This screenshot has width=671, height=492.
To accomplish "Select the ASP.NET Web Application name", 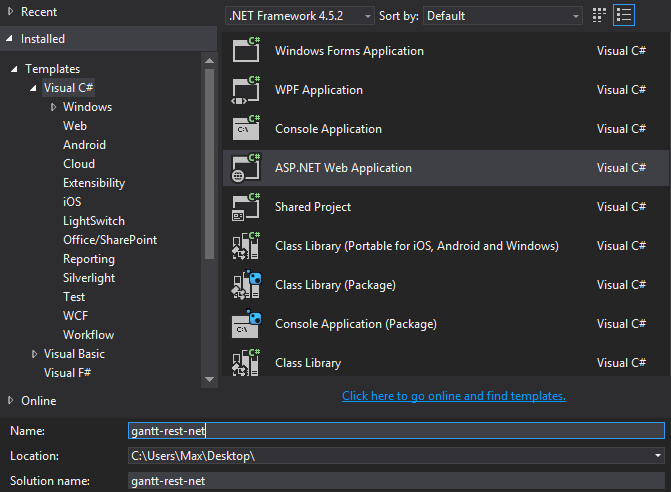I will (x=343, y=168).
